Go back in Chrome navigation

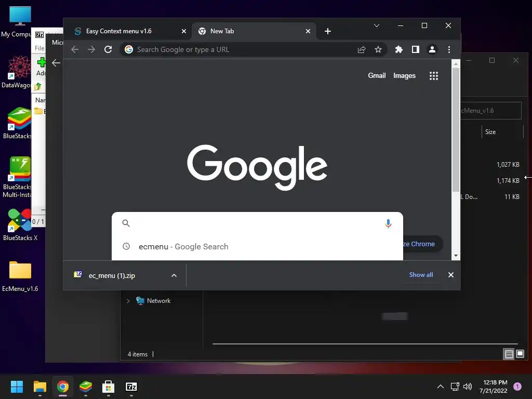(75, 49)
